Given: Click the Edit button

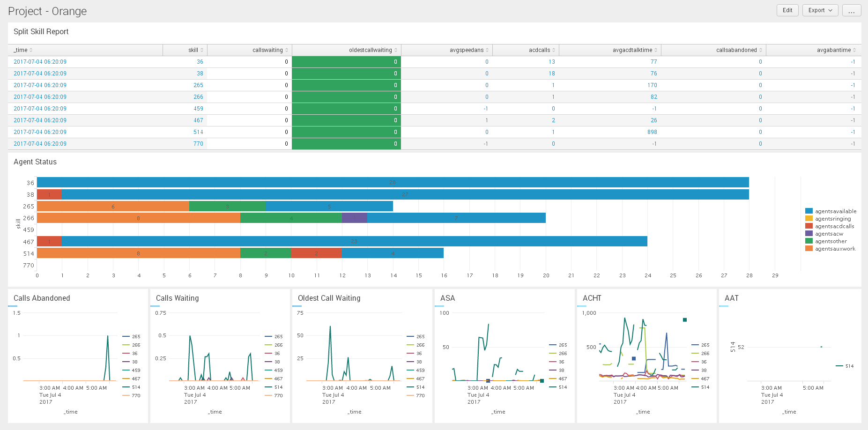Looking at the screenshot, I should [x=787, y=10].
